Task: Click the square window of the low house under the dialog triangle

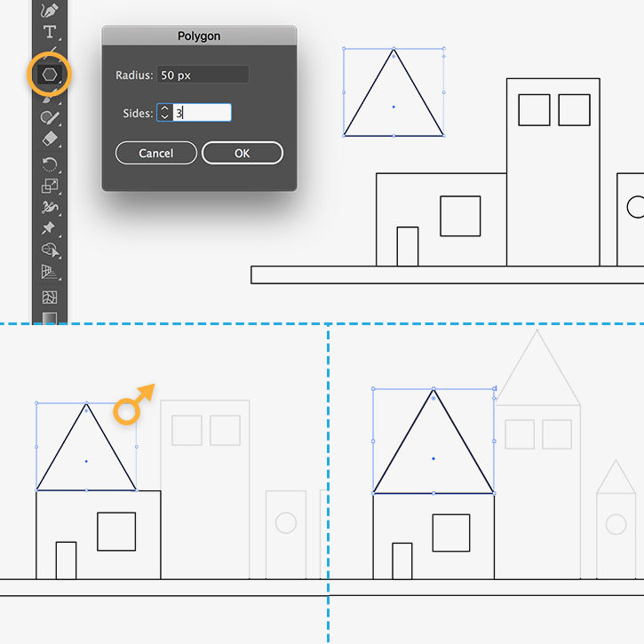Action: (x=460, y=216)
